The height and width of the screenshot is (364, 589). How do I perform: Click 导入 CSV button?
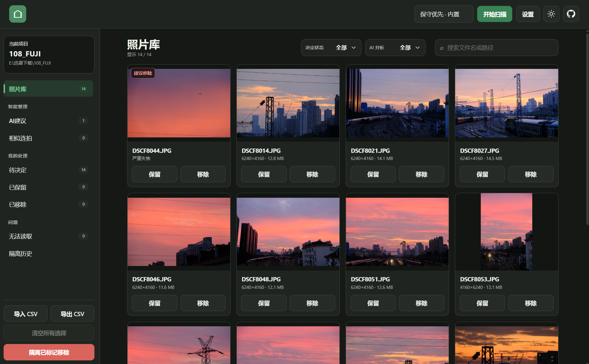click(x=26, y=314)
